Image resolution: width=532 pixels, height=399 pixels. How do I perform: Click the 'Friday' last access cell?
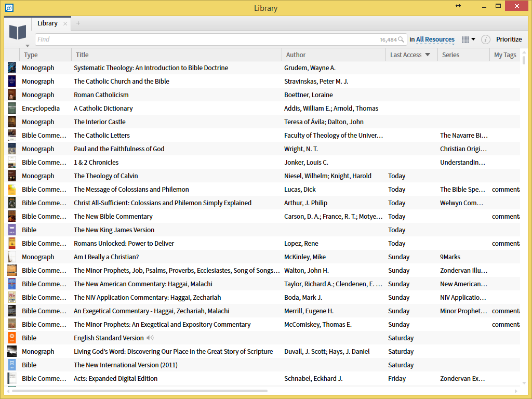pos(397,378)
